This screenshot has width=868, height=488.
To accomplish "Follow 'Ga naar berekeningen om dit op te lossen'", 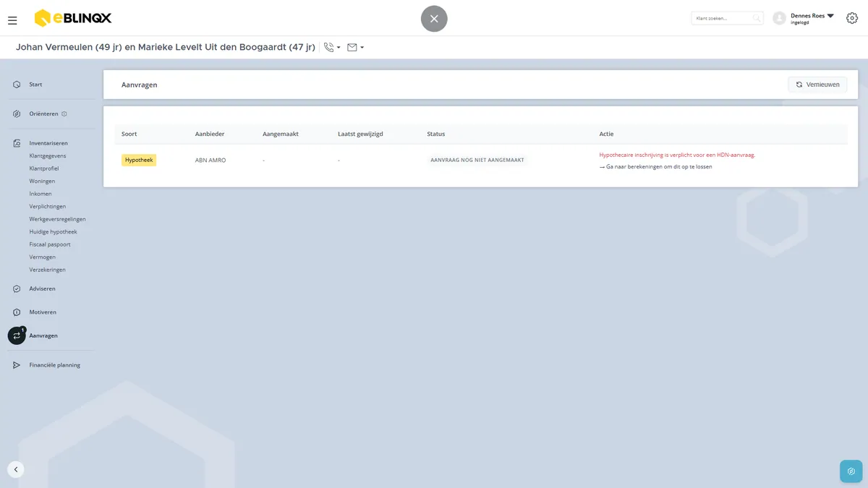I will (x=656, y=167).
